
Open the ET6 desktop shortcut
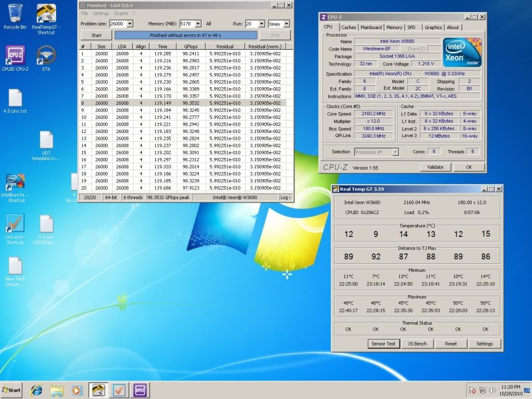click(46, 58)
